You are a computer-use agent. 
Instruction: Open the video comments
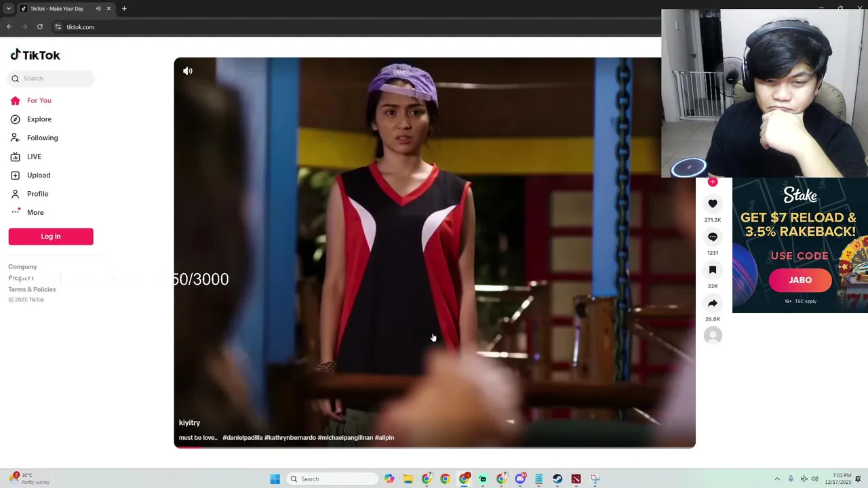pos(713,237)
